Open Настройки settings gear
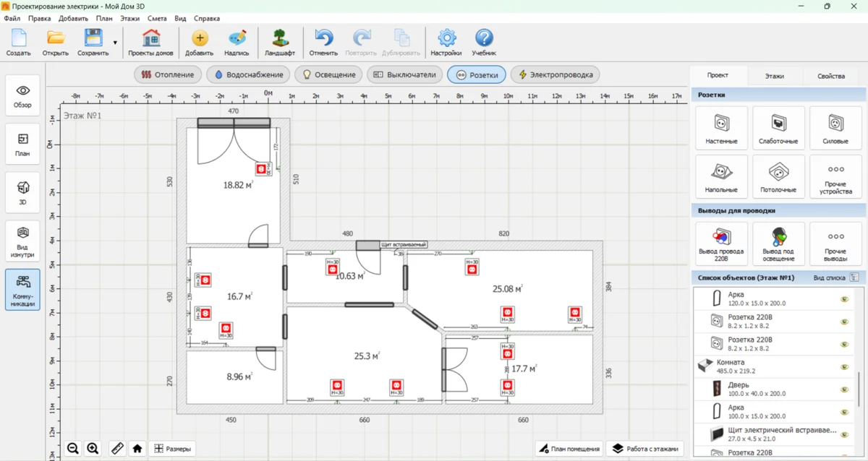868x461 pixels. (x=446, y=43)
